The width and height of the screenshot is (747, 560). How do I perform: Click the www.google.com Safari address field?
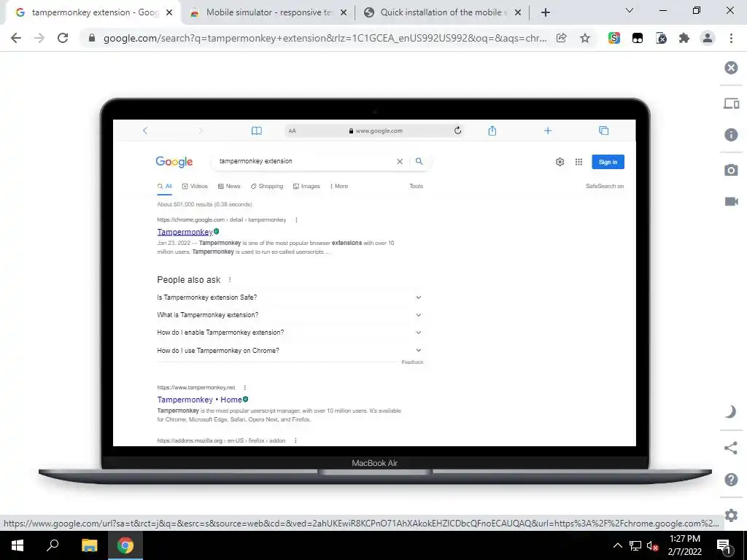(376, 131)
